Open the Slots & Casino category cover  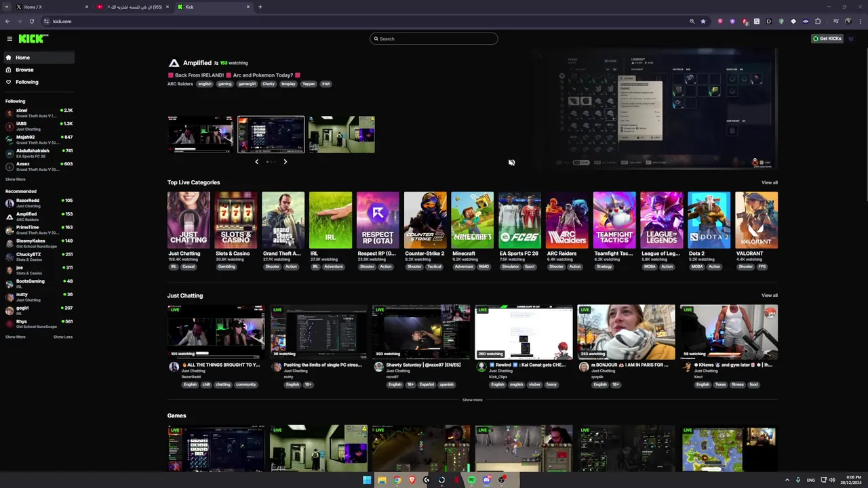[236, 220]
